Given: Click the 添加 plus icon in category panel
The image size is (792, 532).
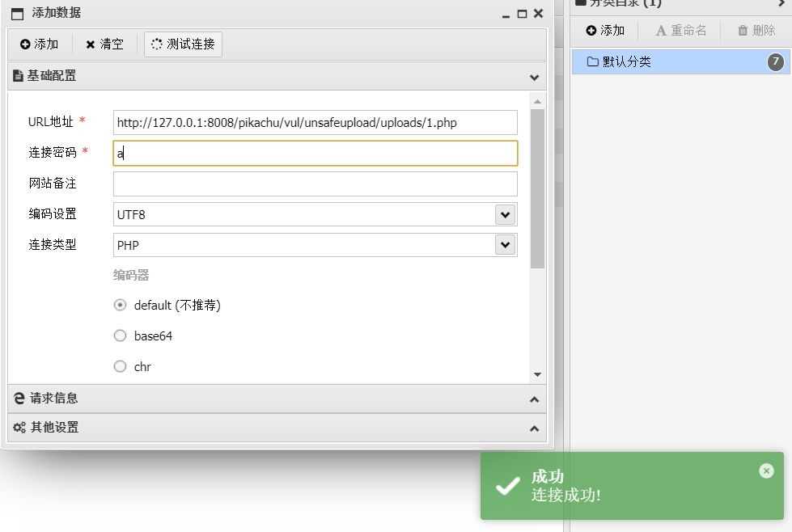Looking at the screenshot, I should [591, 31].
